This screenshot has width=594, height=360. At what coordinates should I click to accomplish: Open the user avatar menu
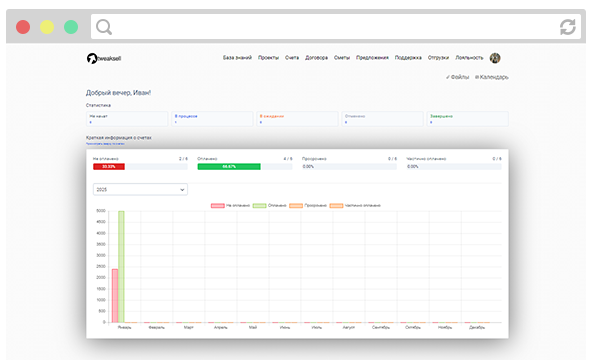click(x=495, y=58)
